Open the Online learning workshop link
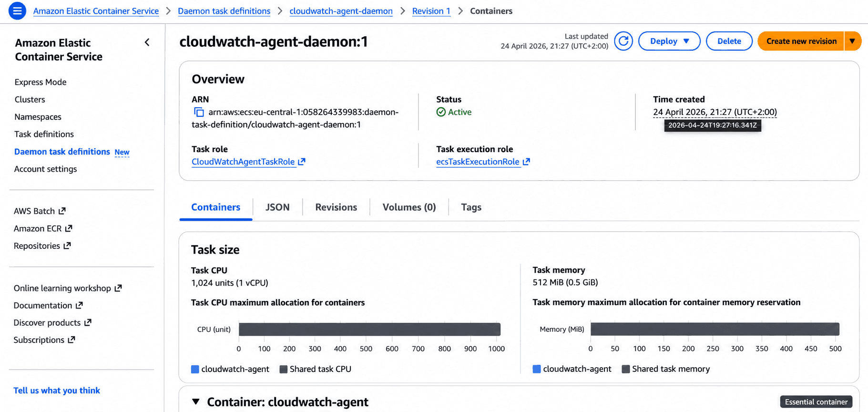 (x=62, y=288)
